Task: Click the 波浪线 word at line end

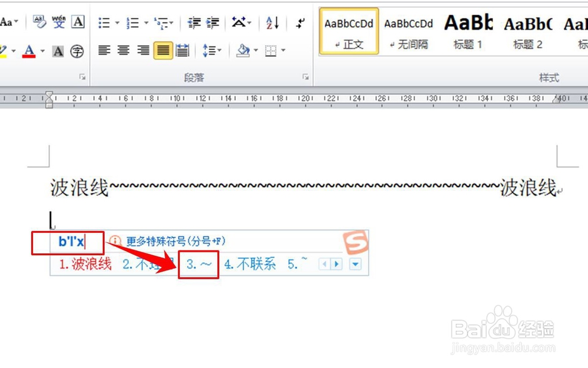Action: (x=529, y=188)
